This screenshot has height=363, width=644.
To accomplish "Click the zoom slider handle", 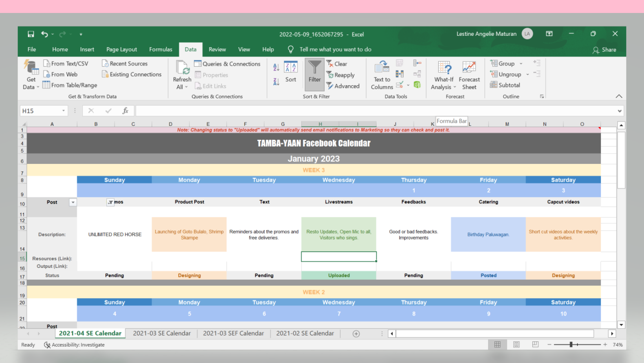I will 571,345.
